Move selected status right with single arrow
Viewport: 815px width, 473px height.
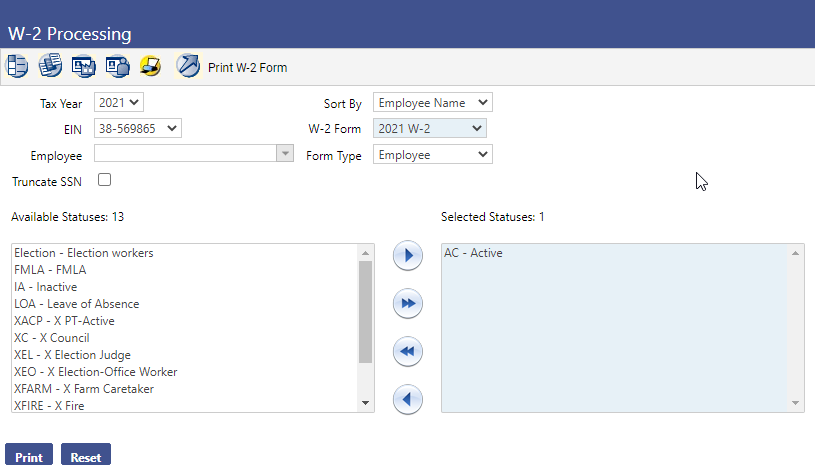[x=407, y=255]
